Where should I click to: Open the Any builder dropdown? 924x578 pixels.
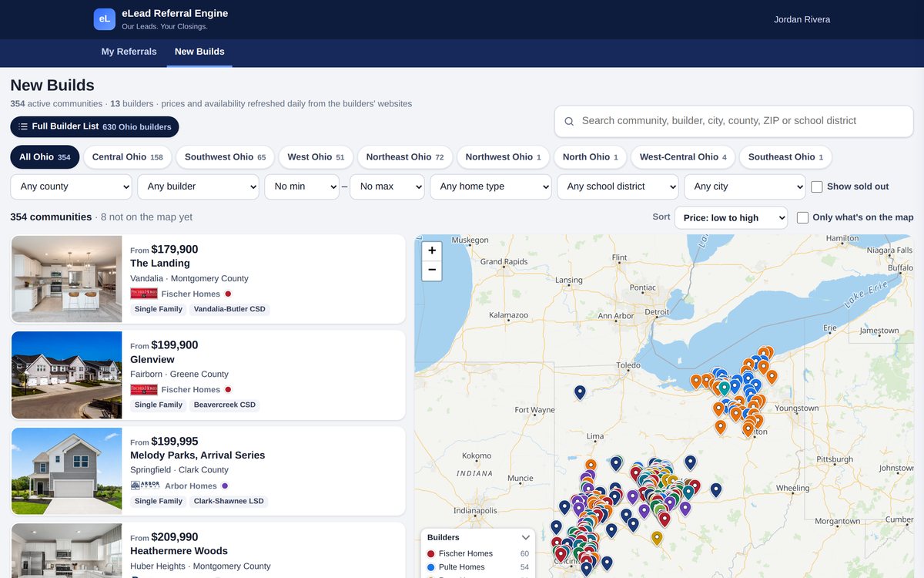coord(198,187)
